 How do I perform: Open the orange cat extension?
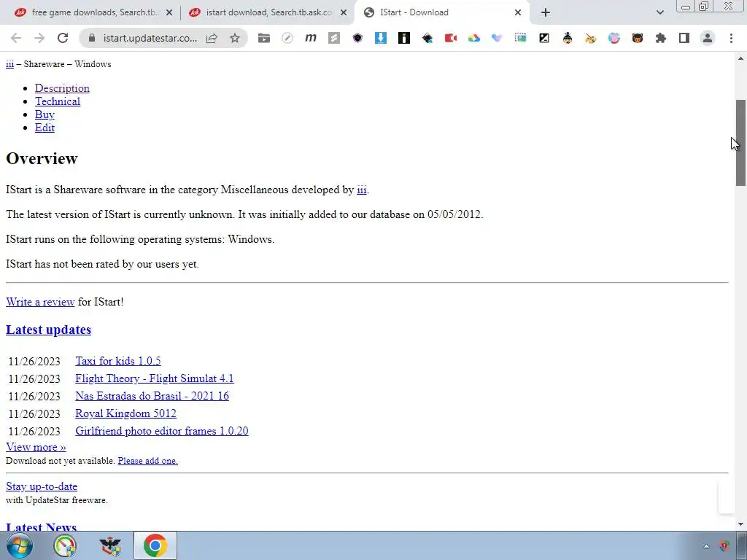tap(638, 38)
